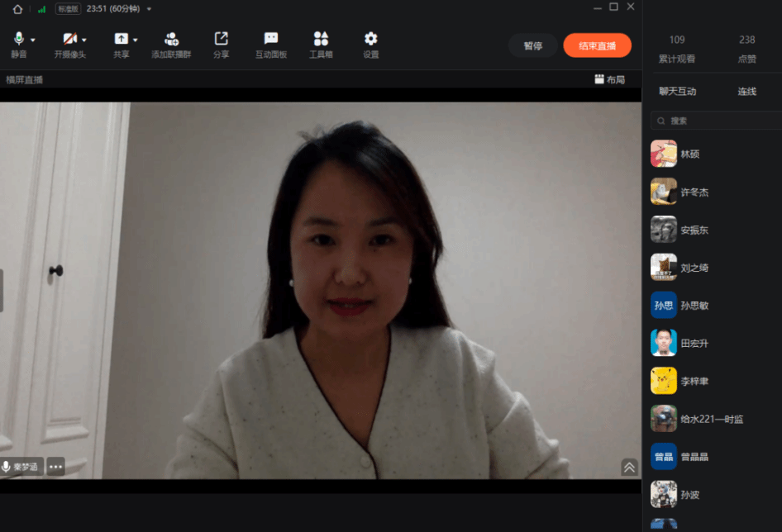Viewport: 782px width, 532px height.
Task: Open the 互动面板 interaction panel
Action: pos(271,40)
